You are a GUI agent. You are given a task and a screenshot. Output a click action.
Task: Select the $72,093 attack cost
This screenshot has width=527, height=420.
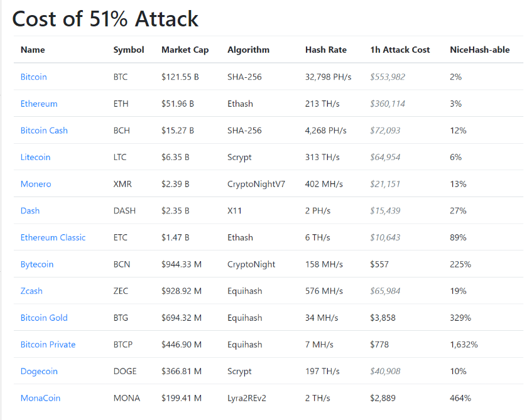click(385, 131)
